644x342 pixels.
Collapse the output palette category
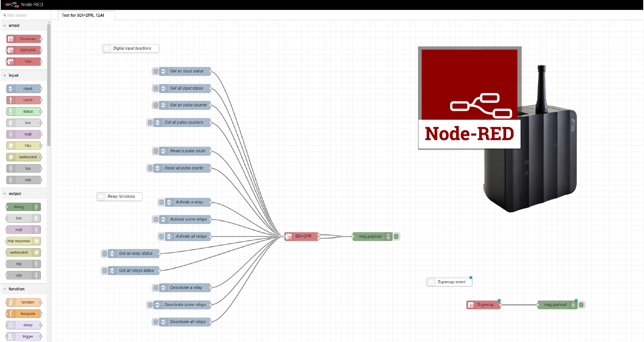click(23, 194)
